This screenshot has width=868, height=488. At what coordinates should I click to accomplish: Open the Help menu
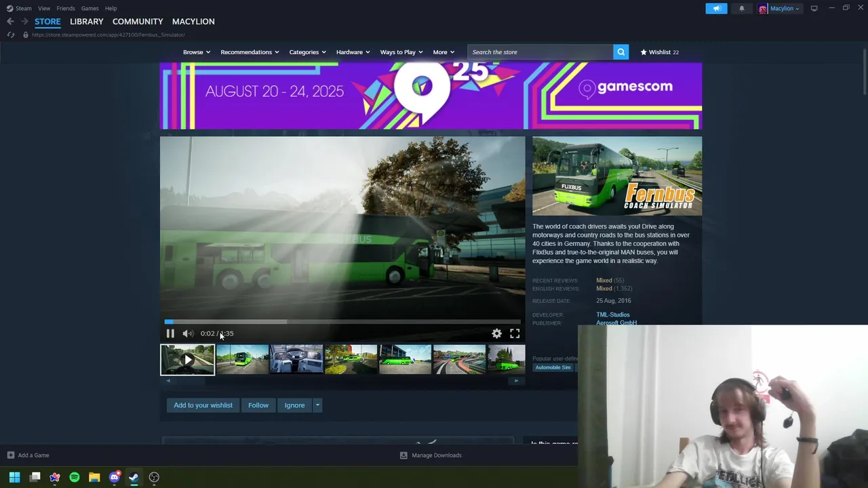(x=111, y=8)
